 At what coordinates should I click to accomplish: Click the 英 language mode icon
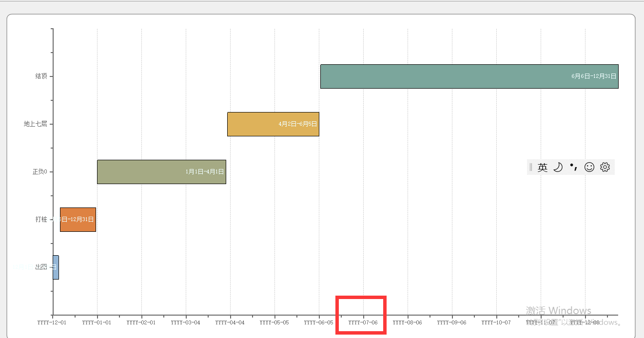[543, 168]
